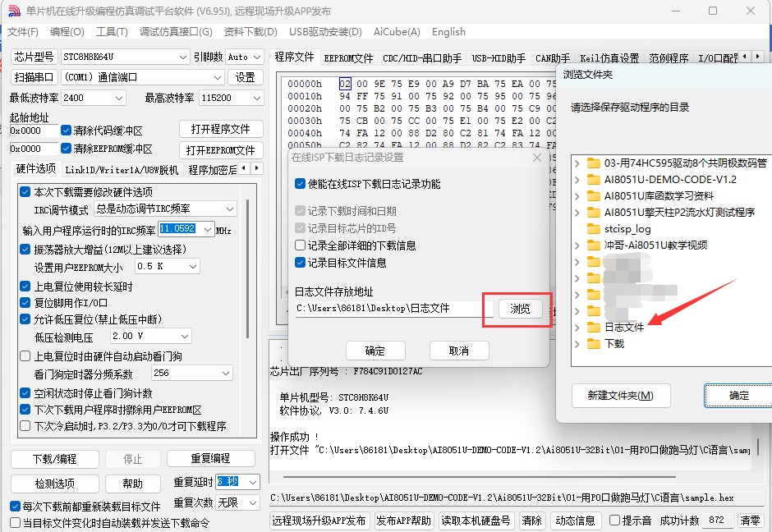
Task: Toggle 提示音 checkbox
Action: pyautogui.click(x=614, y=521)
